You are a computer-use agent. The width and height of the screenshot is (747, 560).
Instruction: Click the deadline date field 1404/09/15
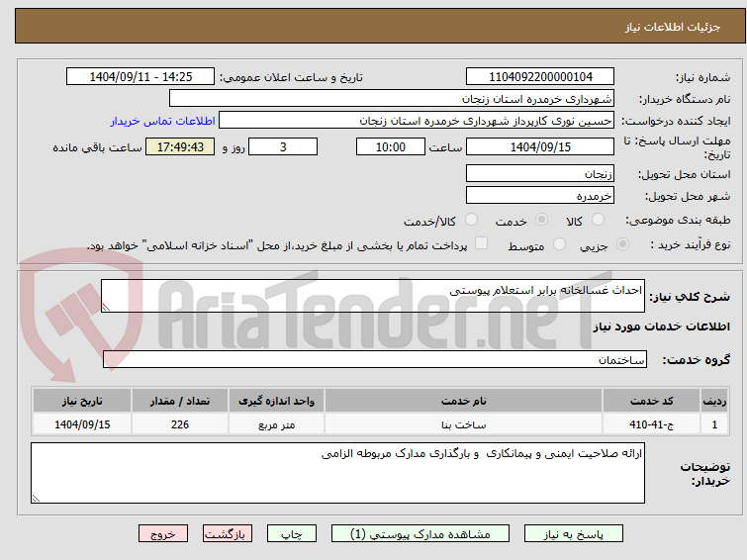[x=540, y=146]
